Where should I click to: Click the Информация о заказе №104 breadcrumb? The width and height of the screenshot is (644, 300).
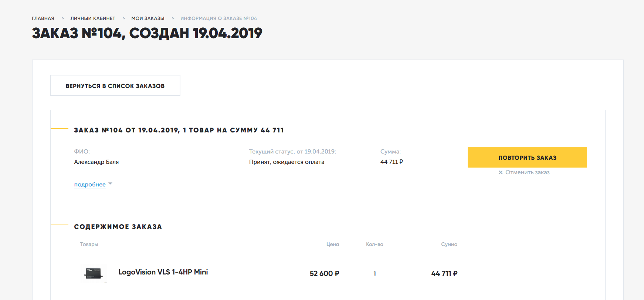[x=218, y=18]
